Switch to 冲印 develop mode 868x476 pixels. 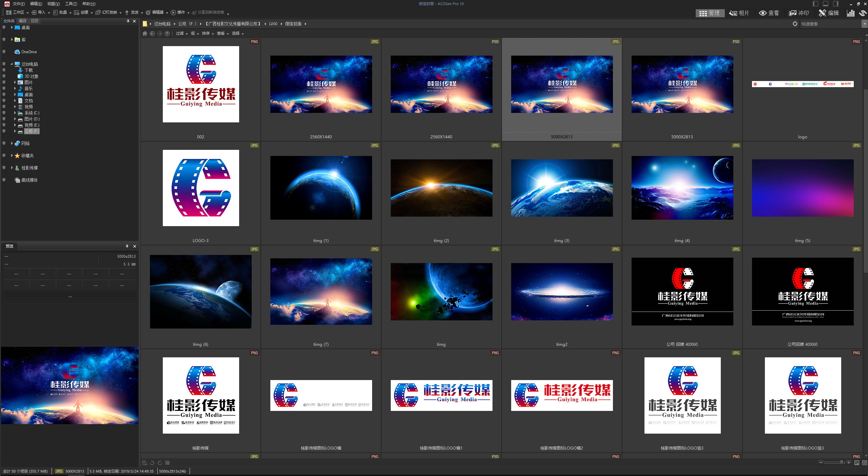(x=799, y=13)
